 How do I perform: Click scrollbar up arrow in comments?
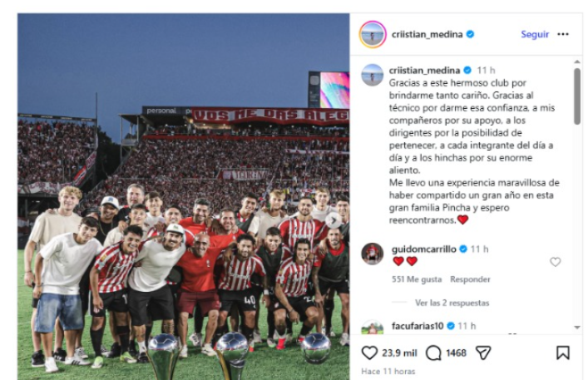point(577,62)
